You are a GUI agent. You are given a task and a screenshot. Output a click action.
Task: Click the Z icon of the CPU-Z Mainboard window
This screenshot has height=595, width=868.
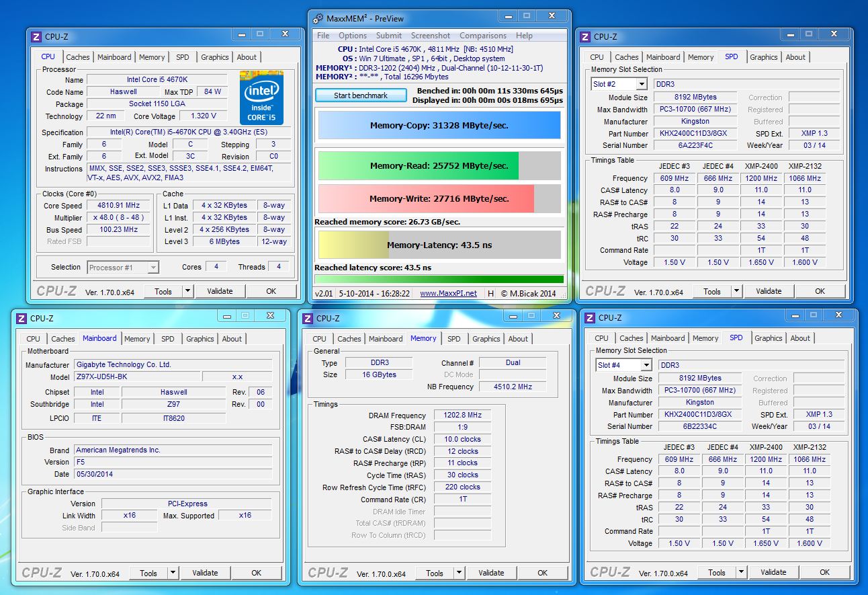coord(21,318)
